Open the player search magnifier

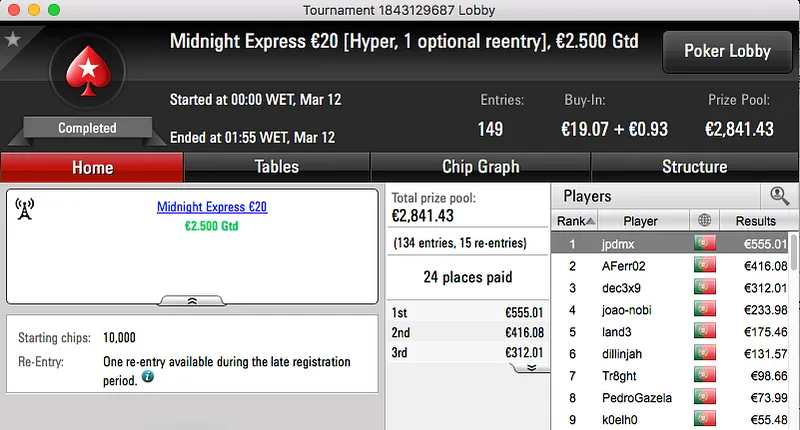coord(778,197)
